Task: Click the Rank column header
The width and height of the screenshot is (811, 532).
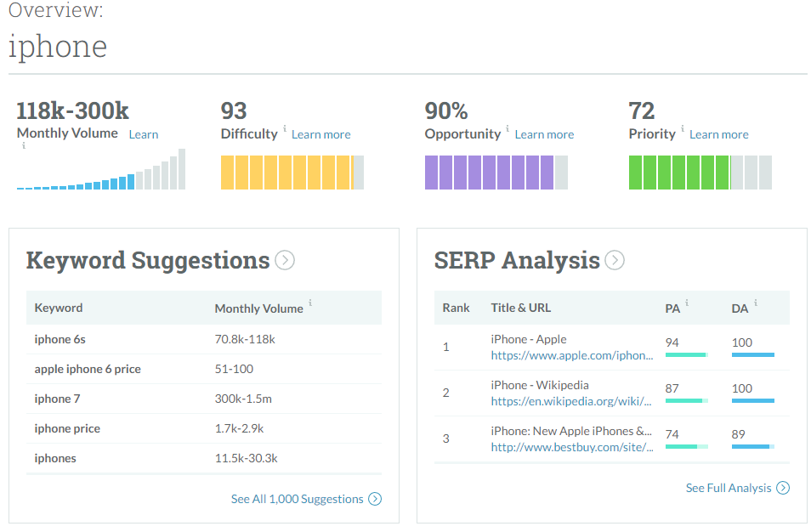Action: click(456, 308)
